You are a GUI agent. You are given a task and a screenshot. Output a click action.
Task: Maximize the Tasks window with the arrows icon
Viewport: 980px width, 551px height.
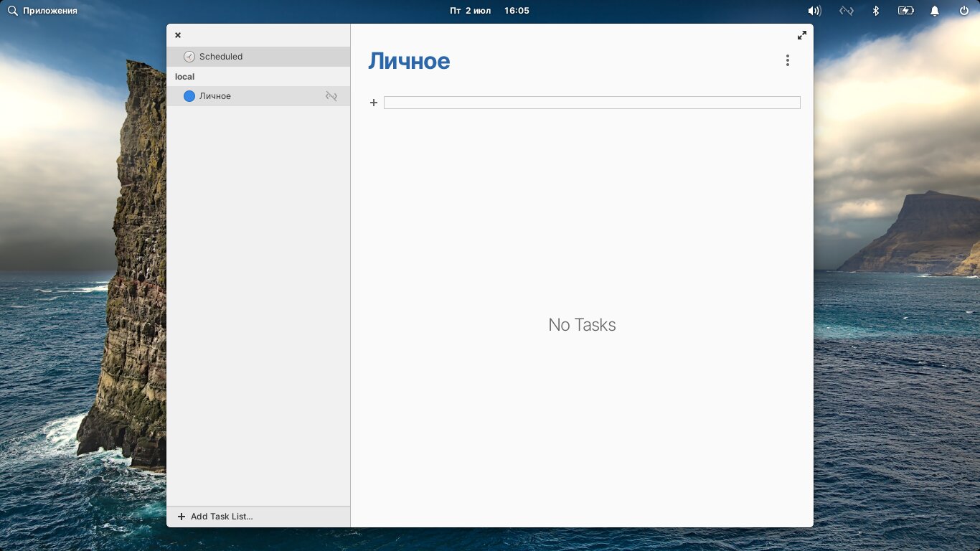click(802, 35)
